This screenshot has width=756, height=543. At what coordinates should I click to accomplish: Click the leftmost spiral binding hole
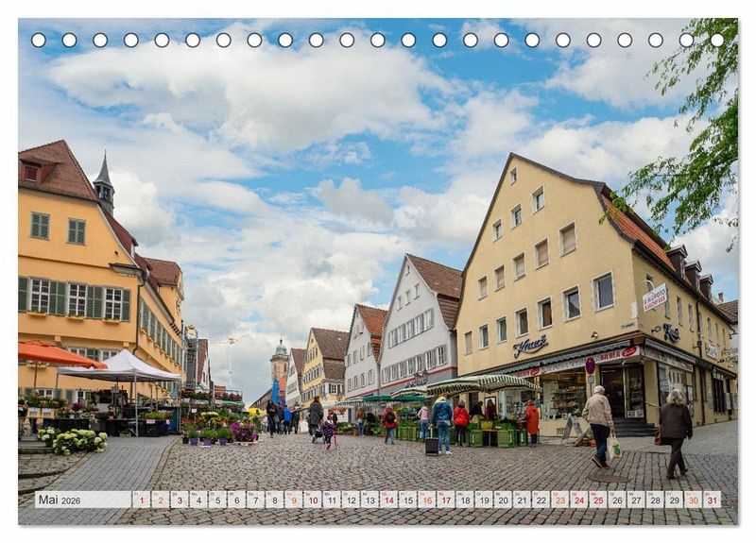point(38,40)
